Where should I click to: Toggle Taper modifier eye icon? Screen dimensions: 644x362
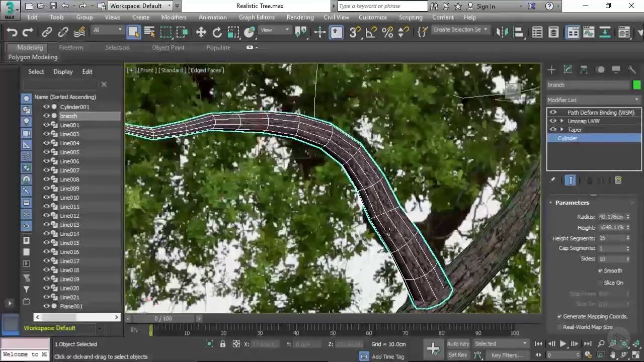pos(553,129)
